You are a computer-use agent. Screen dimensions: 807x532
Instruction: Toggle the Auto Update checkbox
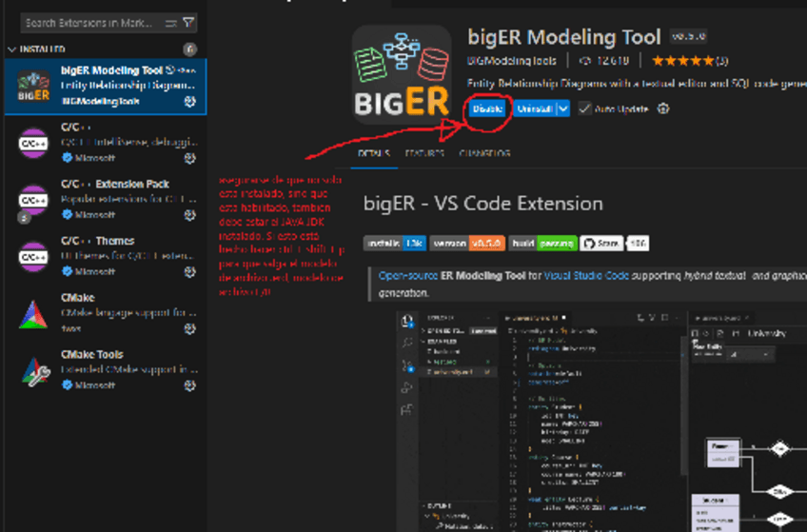pos(585,109)
